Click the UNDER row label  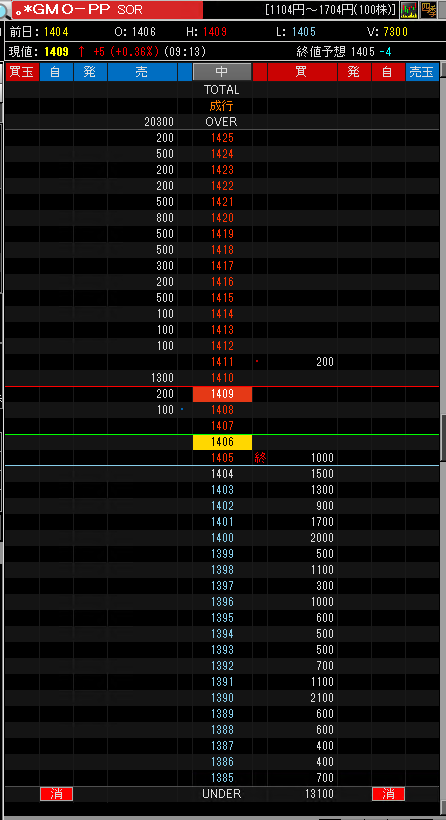222,794
